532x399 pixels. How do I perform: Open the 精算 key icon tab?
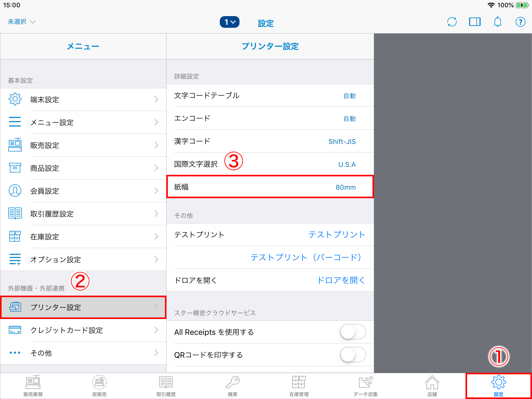pyautogui.click(x=232, y=386)
